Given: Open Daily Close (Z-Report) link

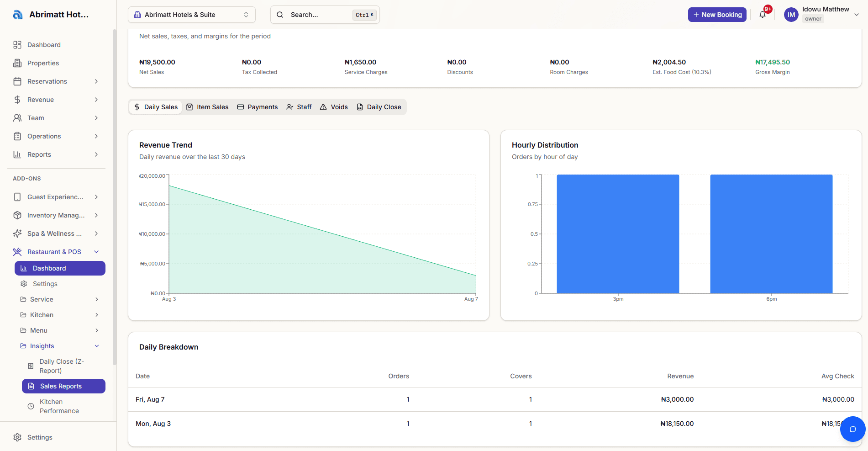Looking at the screenshot, I should coord(63,366).
